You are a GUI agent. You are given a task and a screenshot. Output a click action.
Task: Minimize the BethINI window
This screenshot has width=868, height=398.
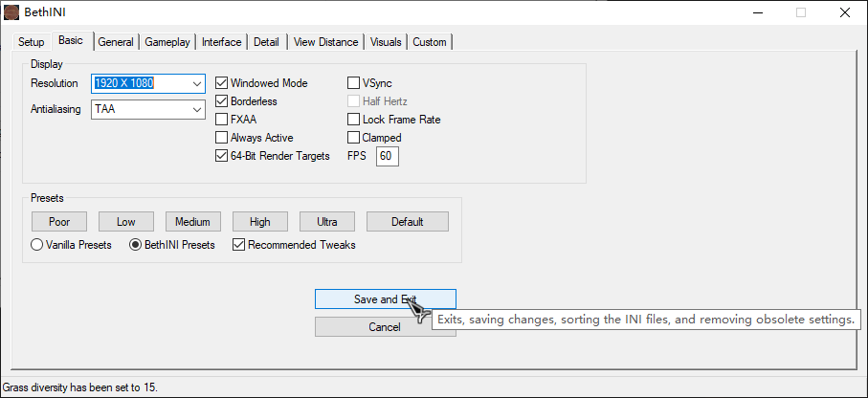click(x=758, y=12)
